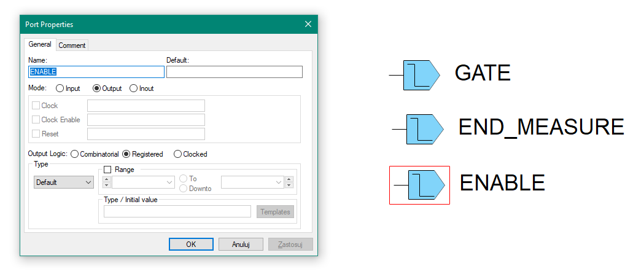644x274 pixels.
Task: Click the Name field containing ENABLE
Action: (96, 72)
